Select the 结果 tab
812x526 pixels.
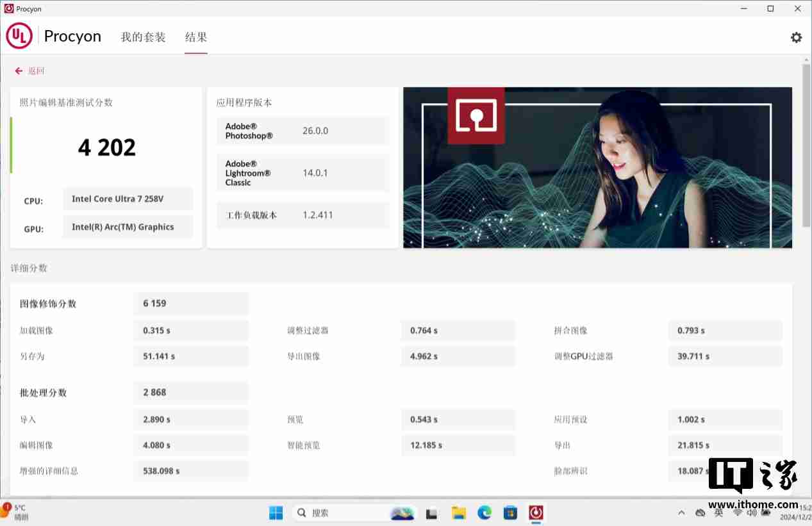(195, 37)
